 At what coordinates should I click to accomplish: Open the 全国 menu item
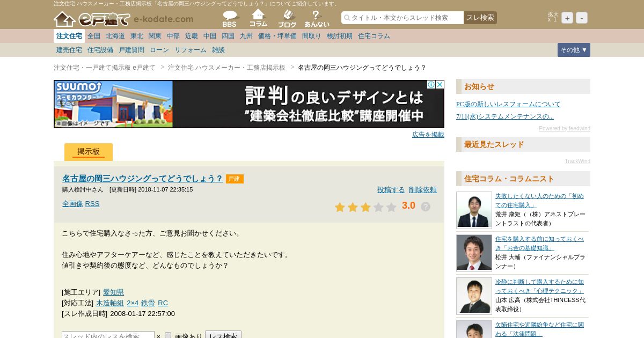coord(94,36)
